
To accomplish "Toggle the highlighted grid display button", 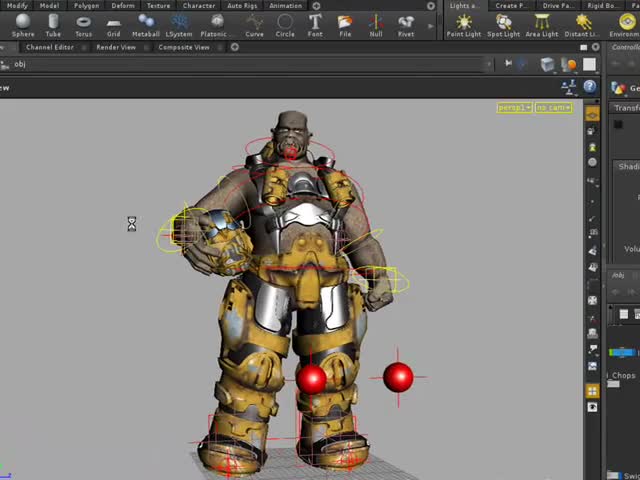I will [x=592, y=391].
